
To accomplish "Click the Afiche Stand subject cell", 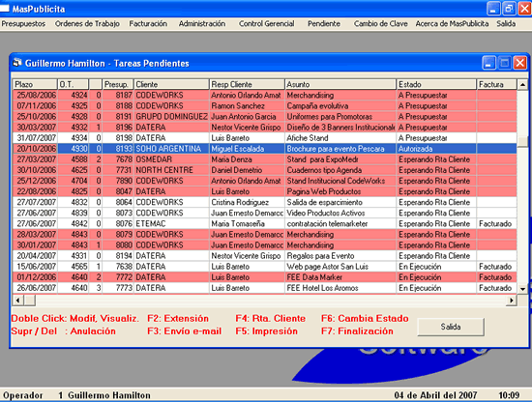I will (x=340, y=138).
